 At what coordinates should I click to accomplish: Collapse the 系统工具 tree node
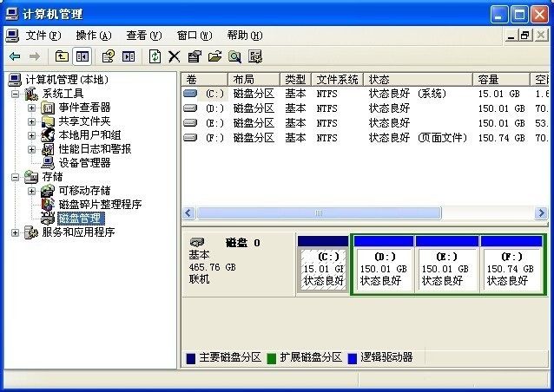pos(15,94)
